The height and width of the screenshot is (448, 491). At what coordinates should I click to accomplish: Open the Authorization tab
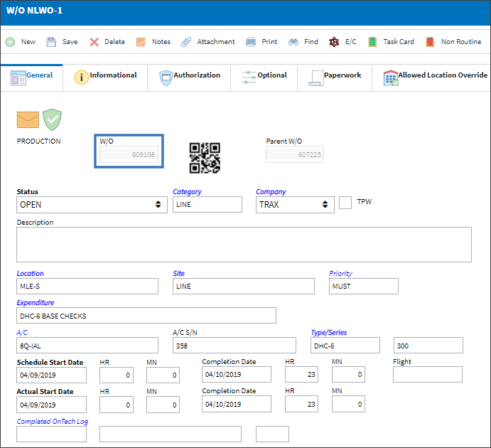click(189, 78)
